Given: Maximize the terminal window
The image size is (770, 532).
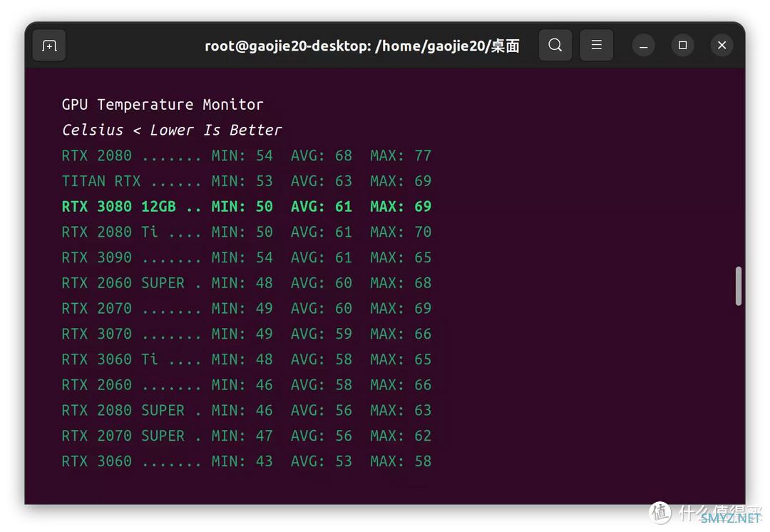Looking at the screenshot, I should tap(682, 45).
